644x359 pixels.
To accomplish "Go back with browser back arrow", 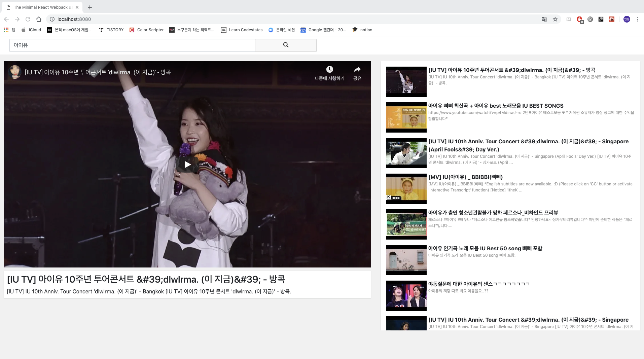I will coord(6,19).
